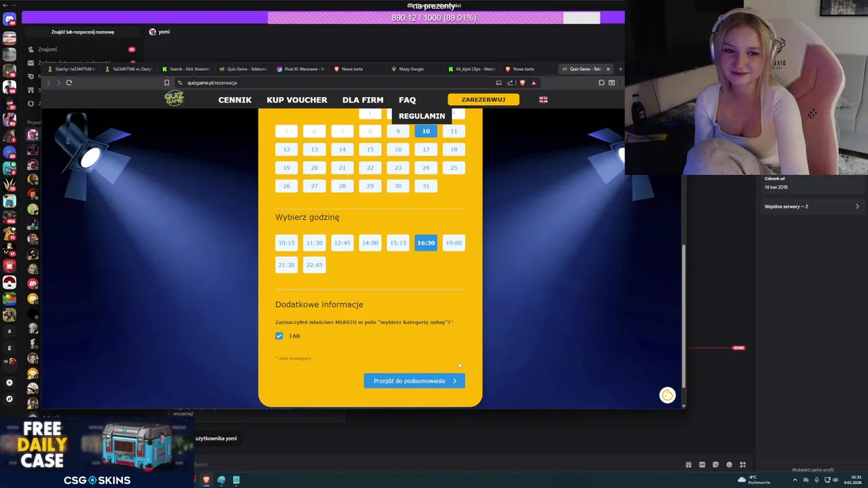Switch to Search - Kick Streaming tab
Image resolution: width=868 pixels, height=488 pixels.
pyautogui.click(x=186, y=69)
